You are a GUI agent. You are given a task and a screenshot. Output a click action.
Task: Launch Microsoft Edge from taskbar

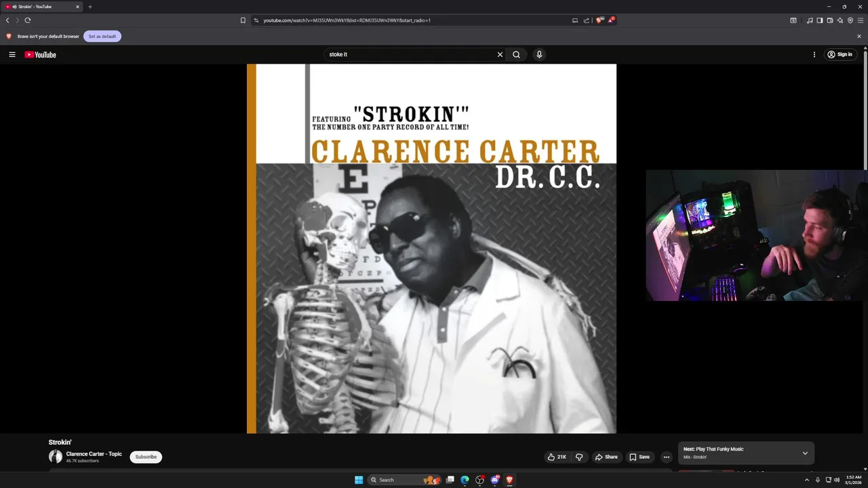(x=465, y=480)
